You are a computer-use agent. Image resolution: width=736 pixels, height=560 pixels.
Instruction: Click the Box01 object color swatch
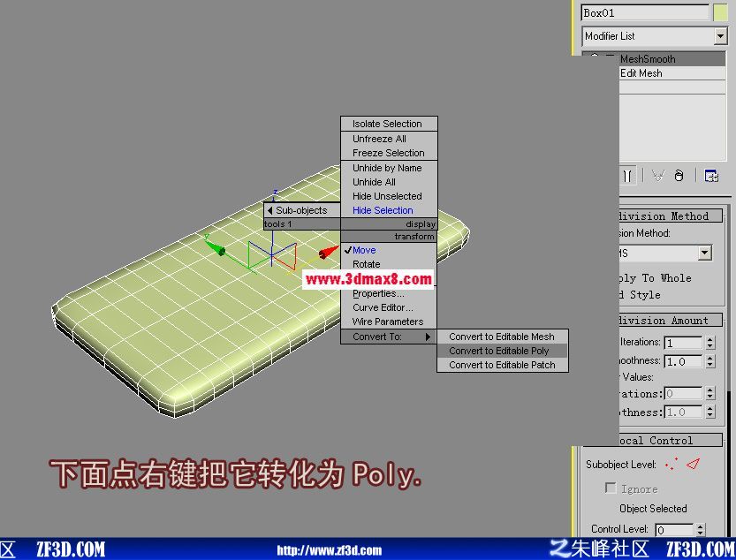(720, 12)
